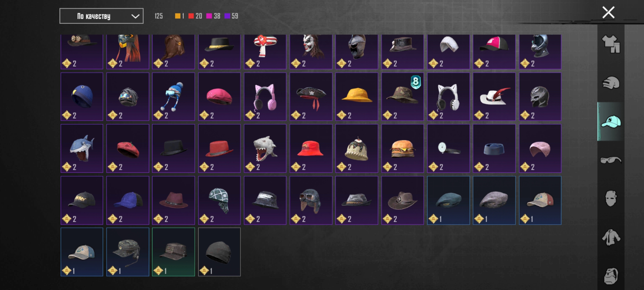
Task: Close the inventory screen
Action: (x=608, y=12)
